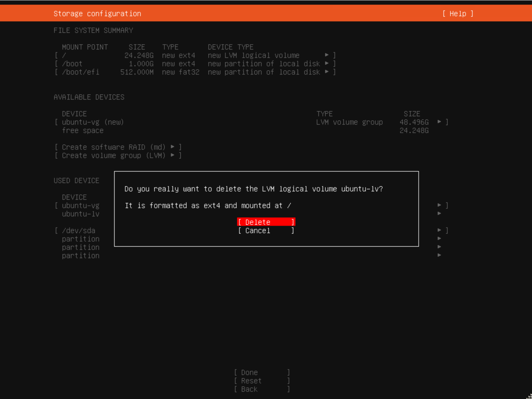Expand the ubuntu-lv logical volume options
This screenshot has height=399, width=532.
tap(440, 214)
